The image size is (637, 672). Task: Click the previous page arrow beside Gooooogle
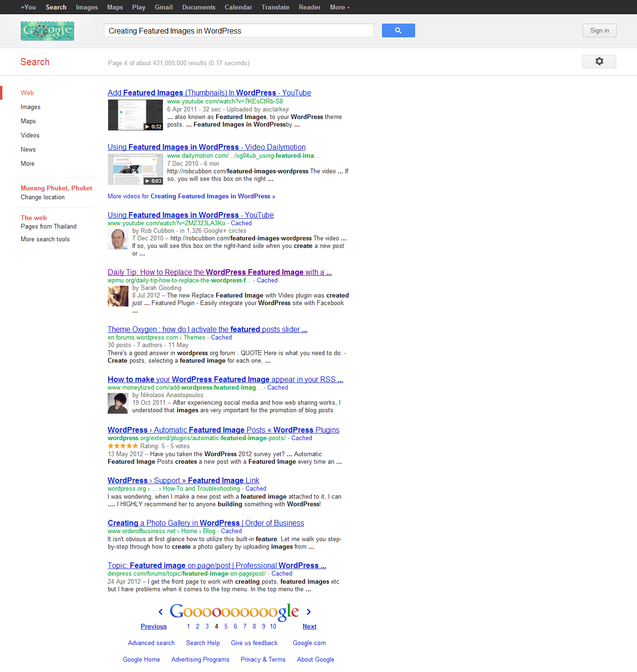(x=161, y=612)
